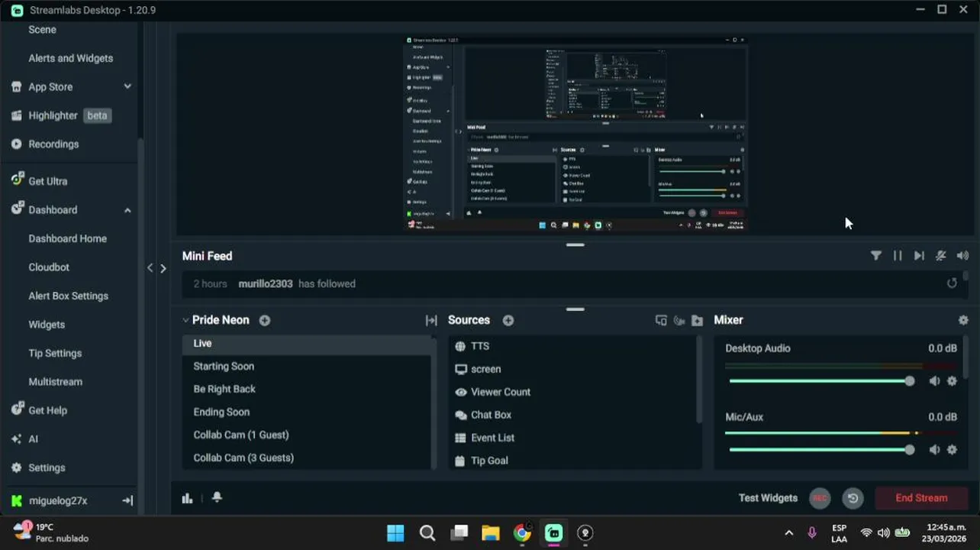Open the notifications bell icon

click(x=217, y=497)
